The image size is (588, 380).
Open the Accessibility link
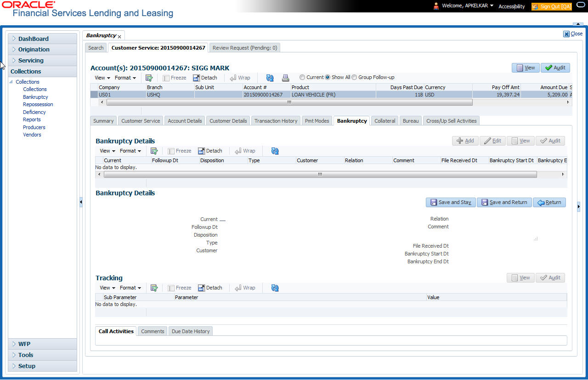click(512, 6)
